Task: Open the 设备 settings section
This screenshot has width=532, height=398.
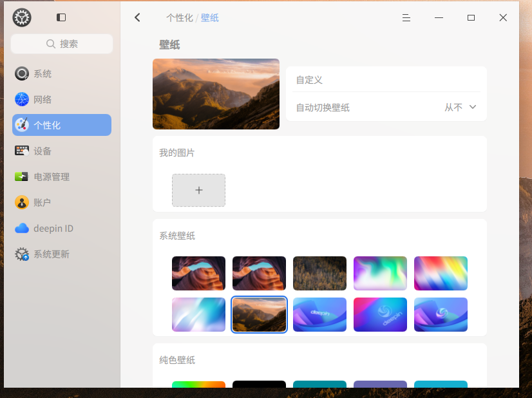Action: coord(62,151)
